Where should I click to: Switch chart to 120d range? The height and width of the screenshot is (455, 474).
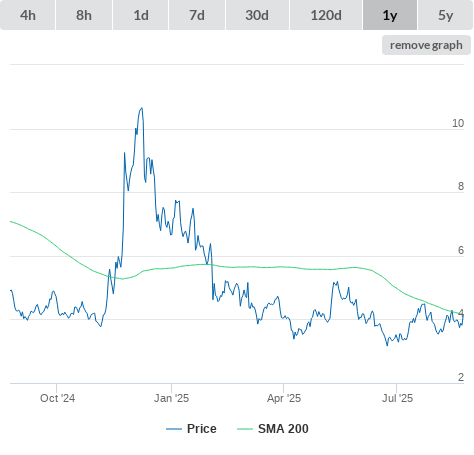(x=326, y=15)
